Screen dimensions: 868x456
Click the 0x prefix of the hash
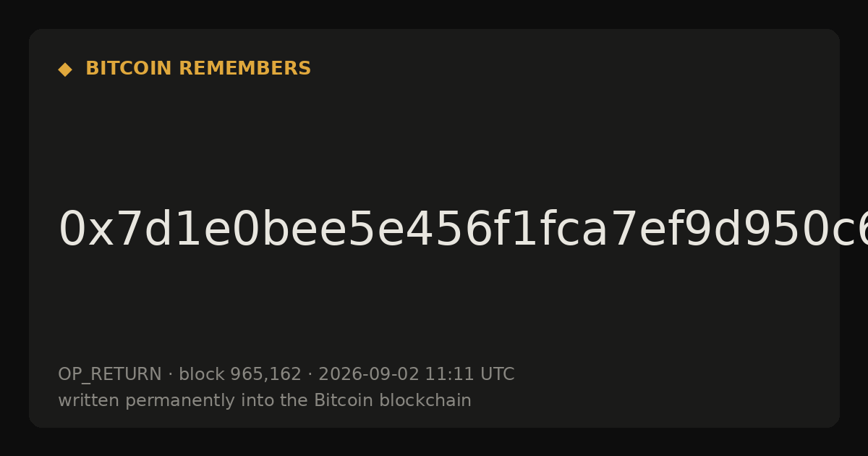click(83, 230)
